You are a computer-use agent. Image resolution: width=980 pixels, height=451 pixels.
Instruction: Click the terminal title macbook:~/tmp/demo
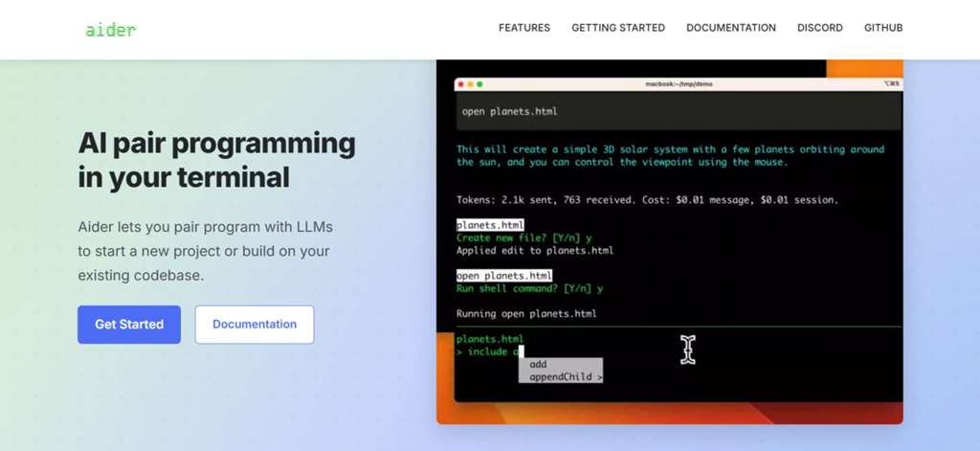(679, 84)
